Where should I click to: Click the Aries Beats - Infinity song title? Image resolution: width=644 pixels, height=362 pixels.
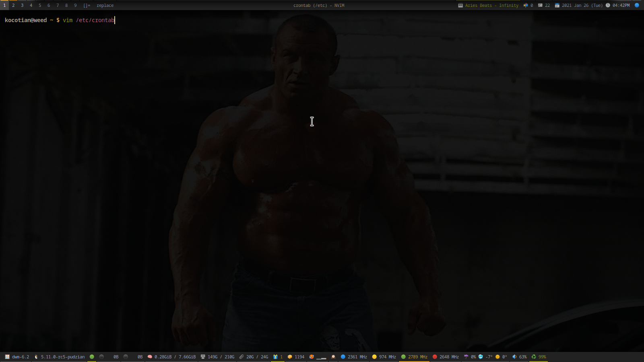(491, 5)
